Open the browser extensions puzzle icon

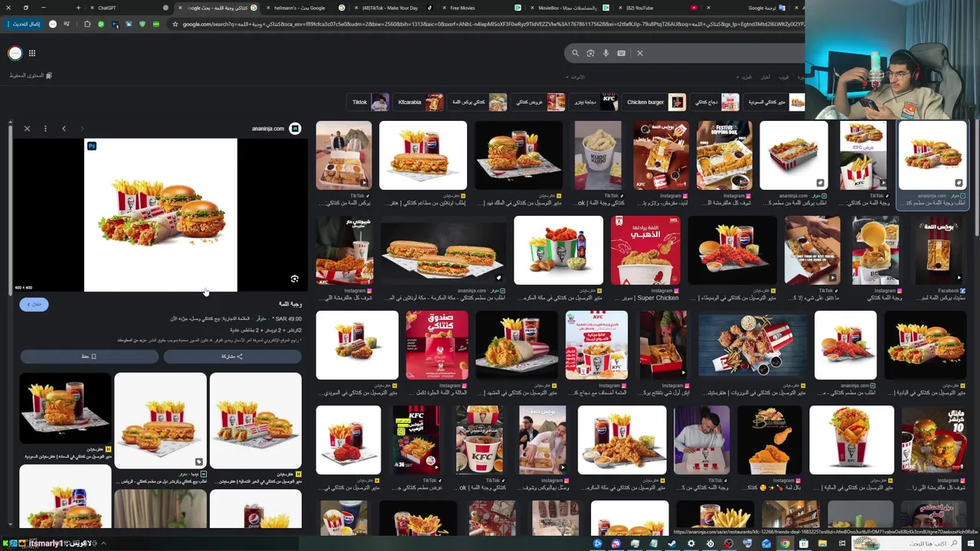[x=87, y=24]
